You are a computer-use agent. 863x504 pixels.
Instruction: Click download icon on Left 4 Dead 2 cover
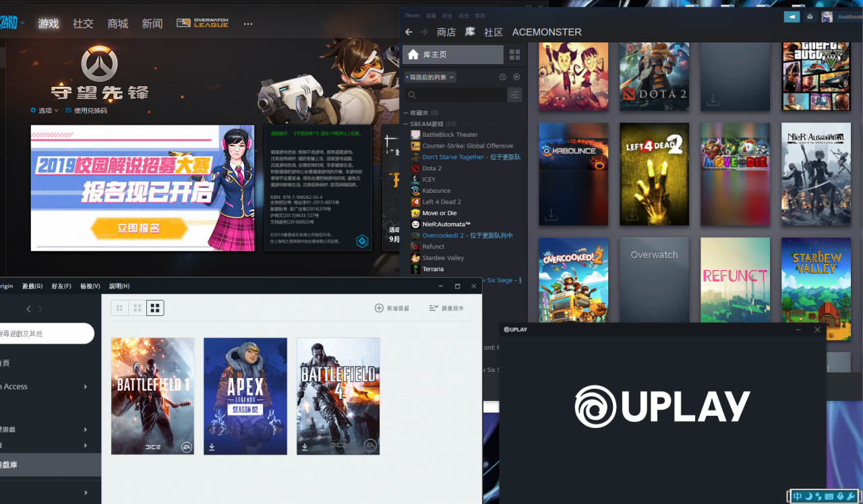click(632, 214)
